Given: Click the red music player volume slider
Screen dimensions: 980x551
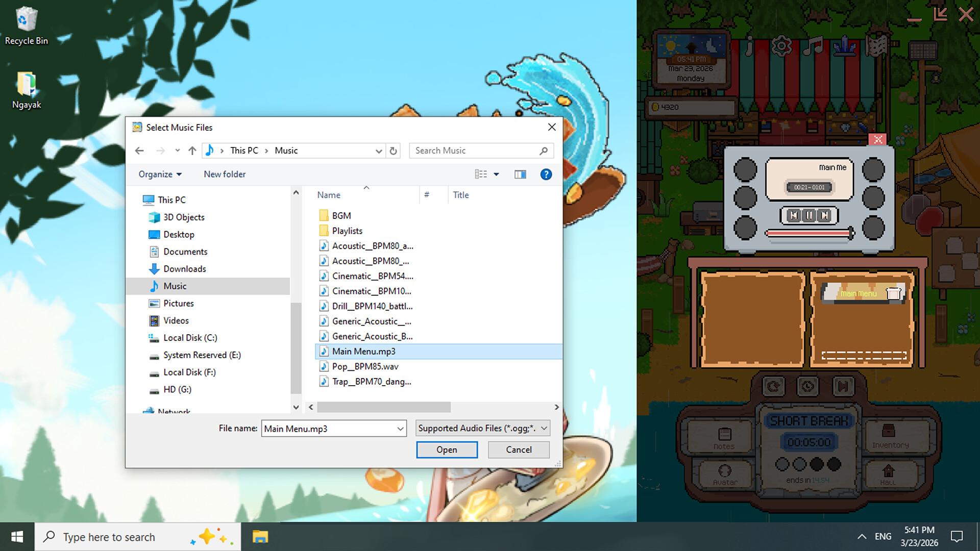Looking at the screenshot, I should [809, 233].
